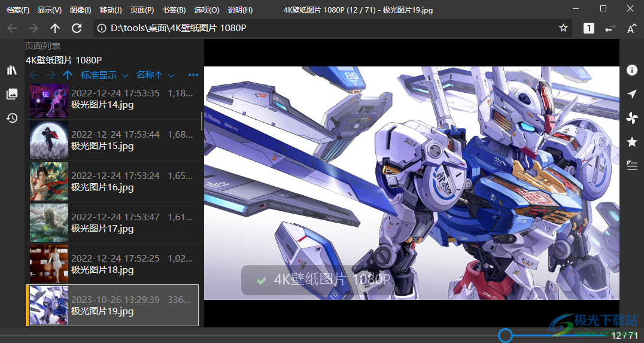644x343 pixels.
Task: Show info for the address path
Action: click(x=101, y=28)
